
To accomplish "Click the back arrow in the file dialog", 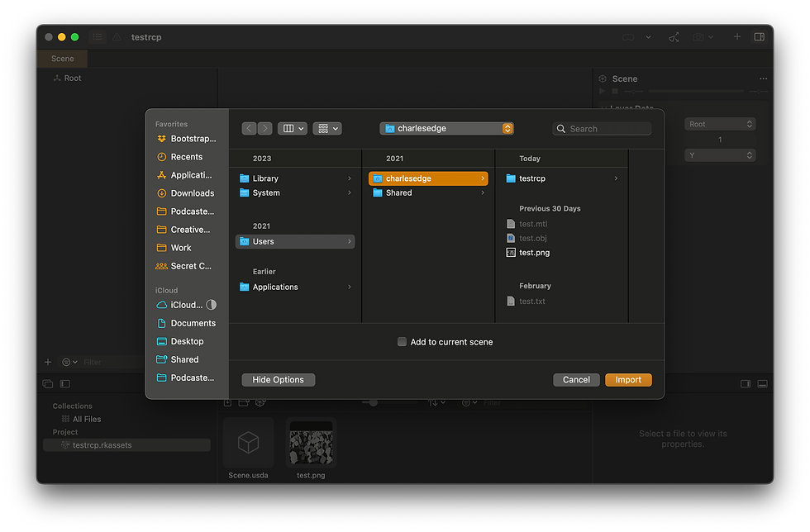I will pyautogui.click(x=249, y=128).
